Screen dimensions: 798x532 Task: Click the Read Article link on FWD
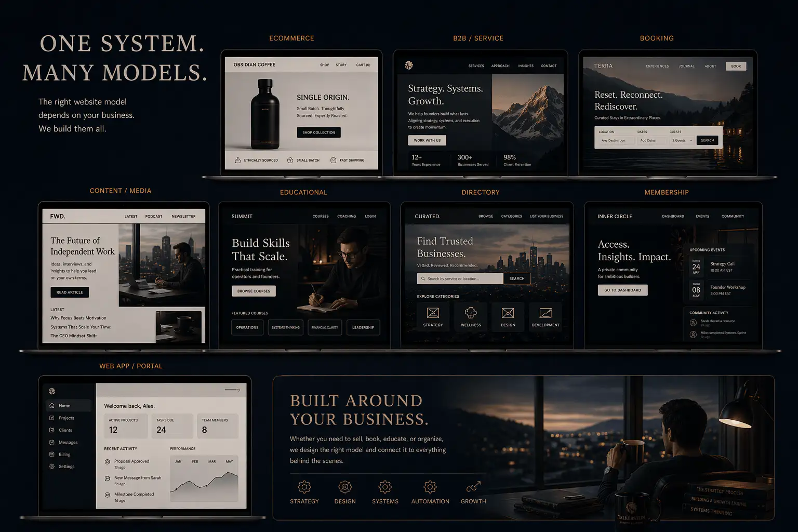click(69, 292)
